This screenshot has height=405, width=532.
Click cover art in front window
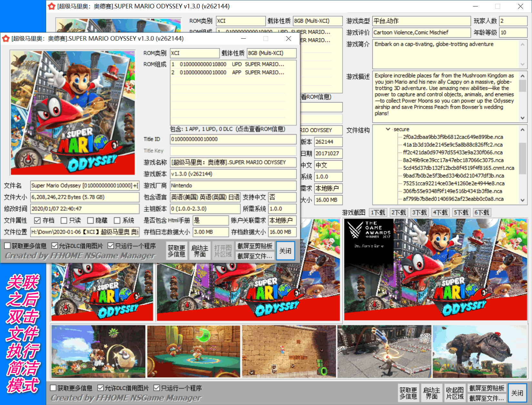pyautogui.click(x=73, y=113)
